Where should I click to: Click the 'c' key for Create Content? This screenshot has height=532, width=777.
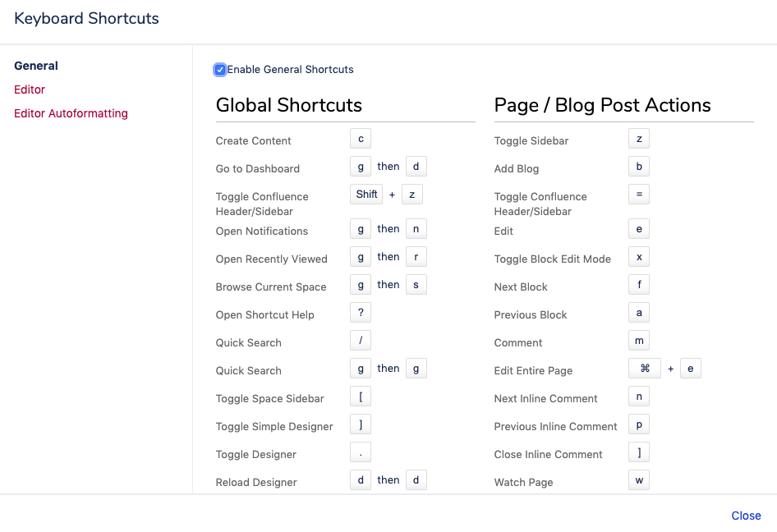tap(361, 139)
